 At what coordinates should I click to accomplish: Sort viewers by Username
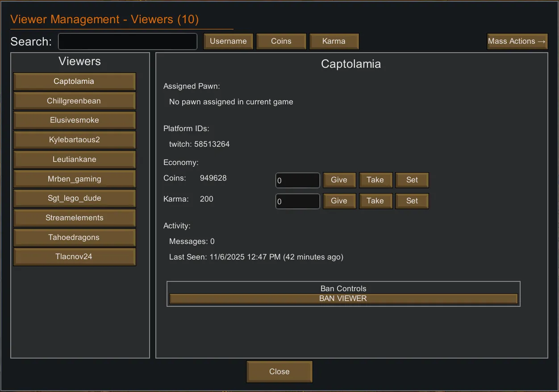click(228, 41)
